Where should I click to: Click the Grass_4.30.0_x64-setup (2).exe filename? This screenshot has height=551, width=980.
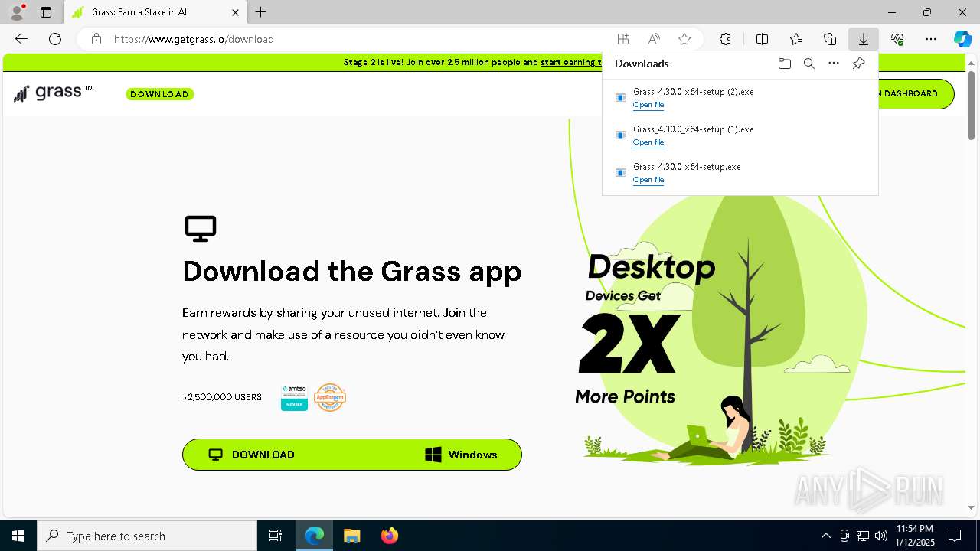coord(693,92)
